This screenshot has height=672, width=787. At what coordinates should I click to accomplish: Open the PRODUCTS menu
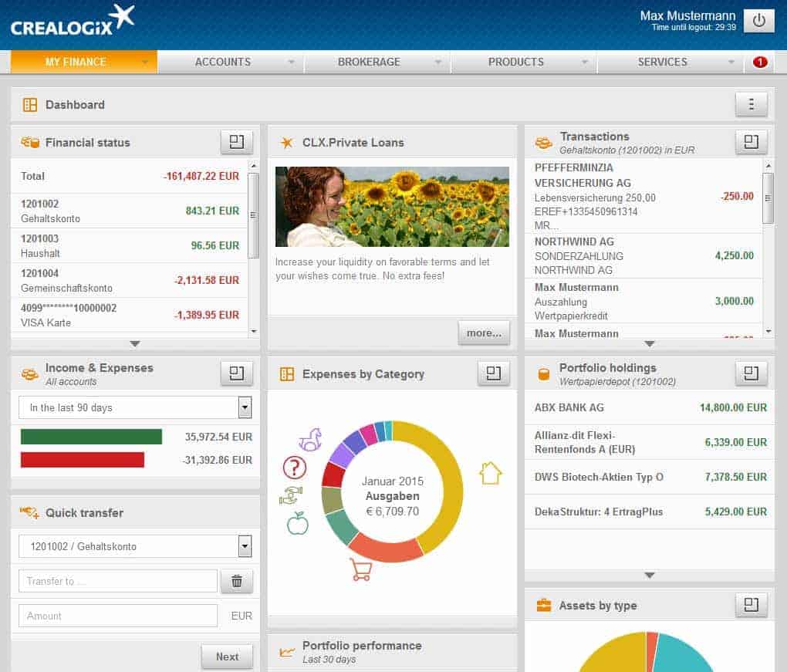(x=524, y=62)
